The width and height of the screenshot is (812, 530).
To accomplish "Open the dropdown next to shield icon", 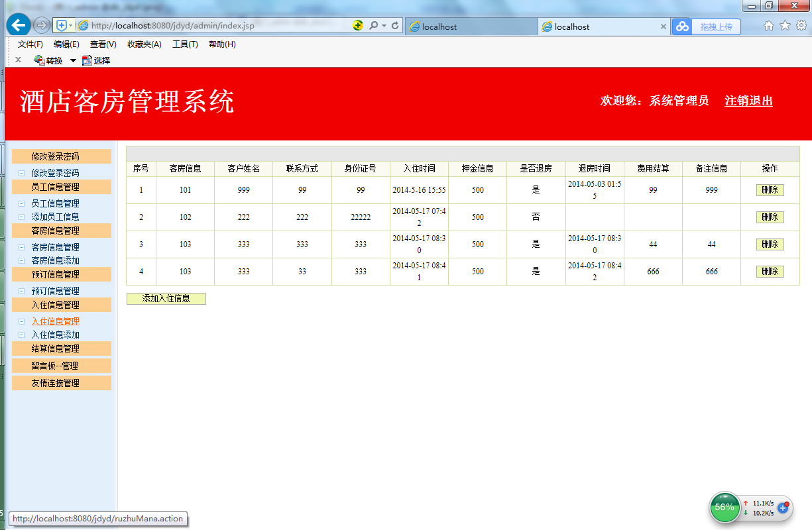I will 70,26.
